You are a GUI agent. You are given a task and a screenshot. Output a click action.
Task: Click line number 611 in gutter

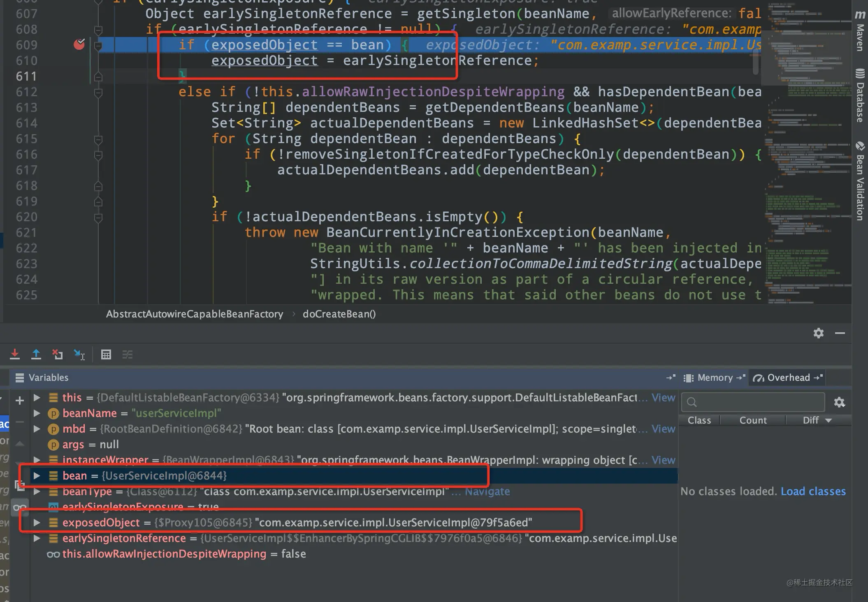[x=26, y=76]
